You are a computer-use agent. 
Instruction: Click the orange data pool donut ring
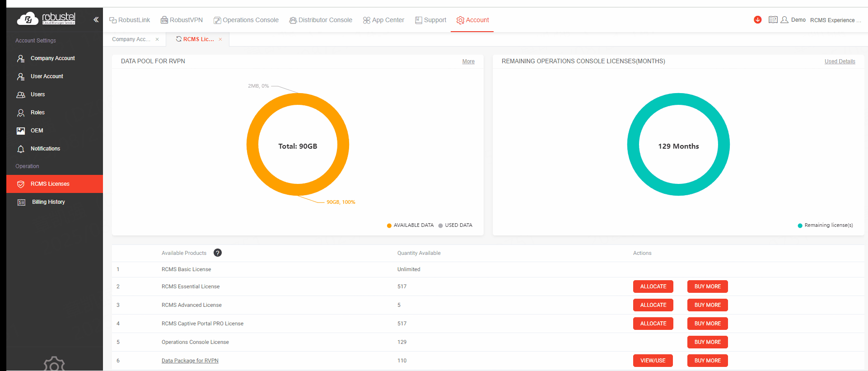coord(253,145)
